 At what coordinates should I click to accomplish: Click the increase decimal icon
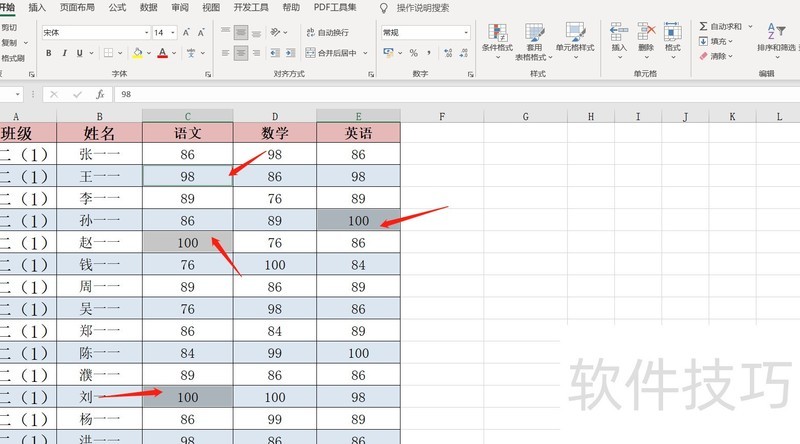point(448,53)
